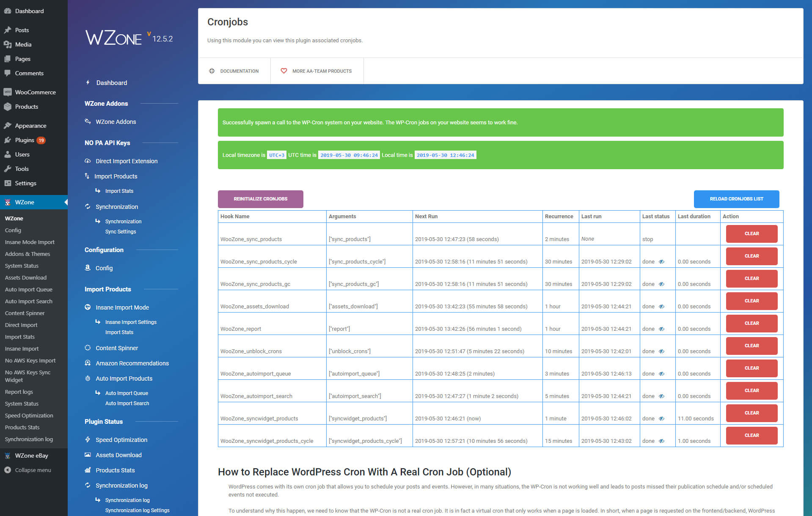Toggle eye icon for WooZone_unblock_crons status
The width and height of the screenshot is (812, 516).
click(661, 351)
